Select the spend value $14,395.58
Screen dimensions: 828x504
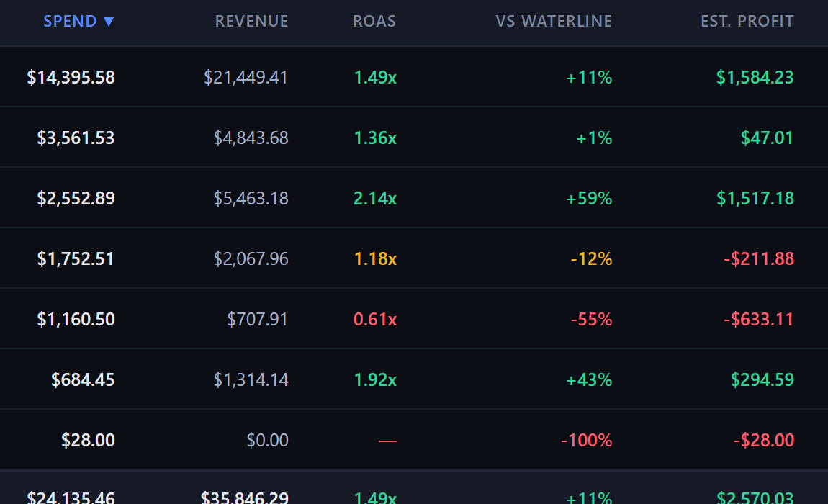[x=71, y=78]
